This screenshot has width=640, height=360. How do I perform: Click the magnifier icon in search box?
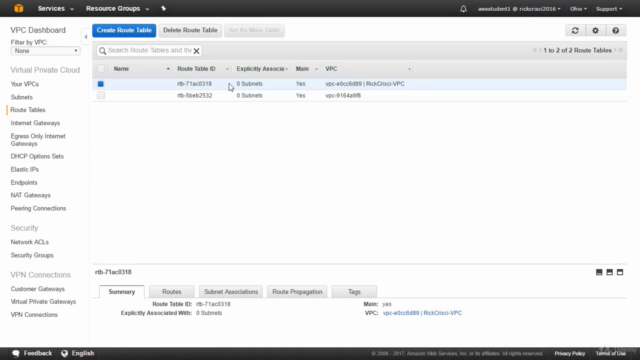[102, 51]
